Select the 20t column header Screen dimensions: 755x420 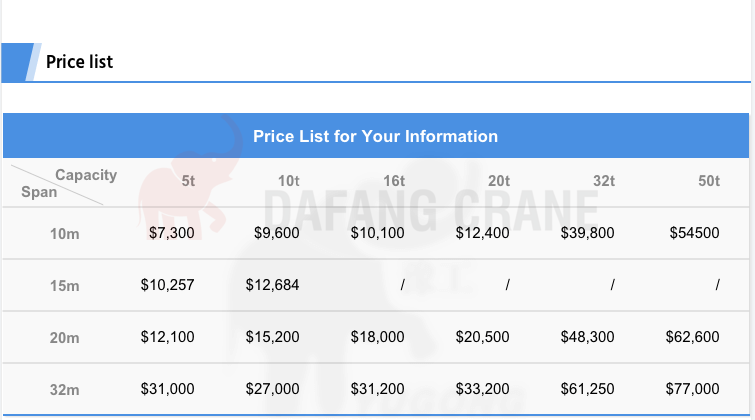tap(499, 181)
